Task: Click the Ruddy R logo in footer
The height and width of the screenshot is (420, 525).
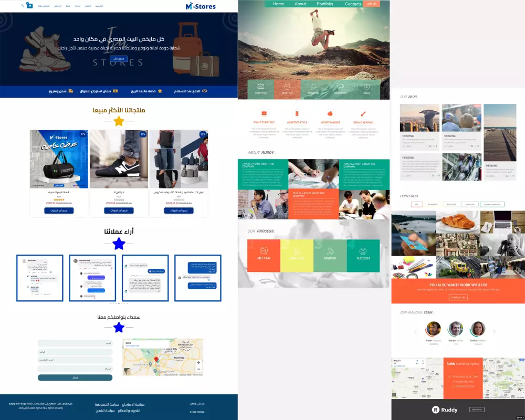Action: click(x=435, y=409)
